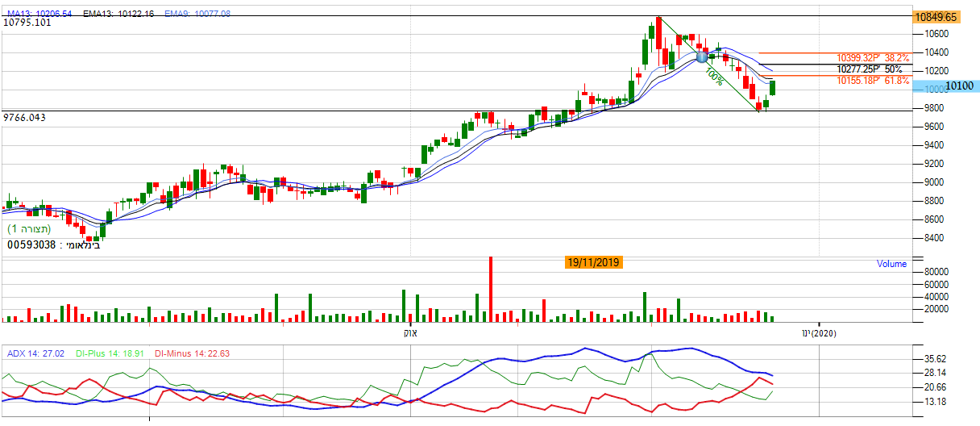Screen dimensions: 980x426
Task: Click the 19/11/2019 date flag
Action: tap(594, 262)
